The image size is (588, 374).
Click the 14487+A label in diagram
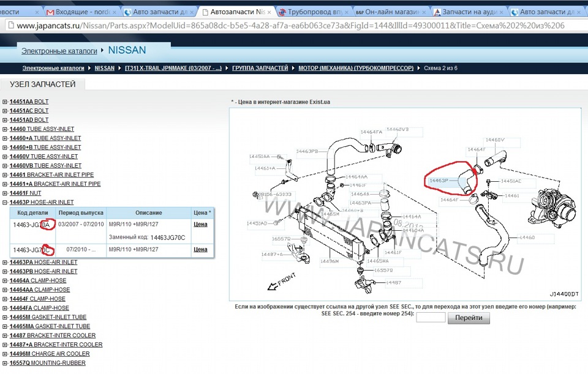(272, 255)
